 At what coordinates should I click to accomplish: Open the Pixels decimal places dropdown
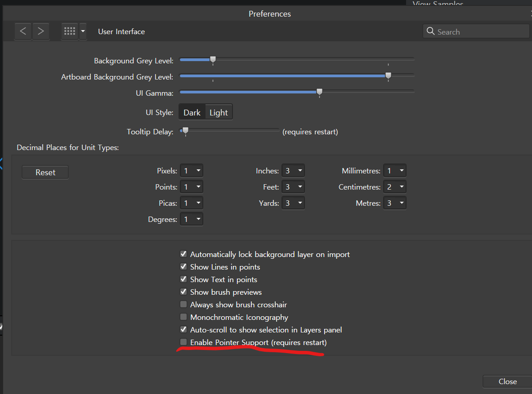192,171
